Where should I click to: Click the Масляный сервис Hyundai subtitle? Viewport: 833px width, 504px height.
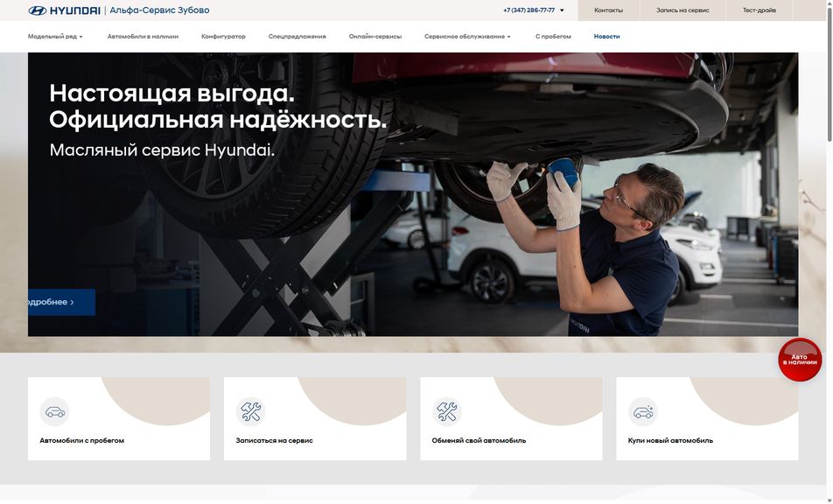coord(162,150)
